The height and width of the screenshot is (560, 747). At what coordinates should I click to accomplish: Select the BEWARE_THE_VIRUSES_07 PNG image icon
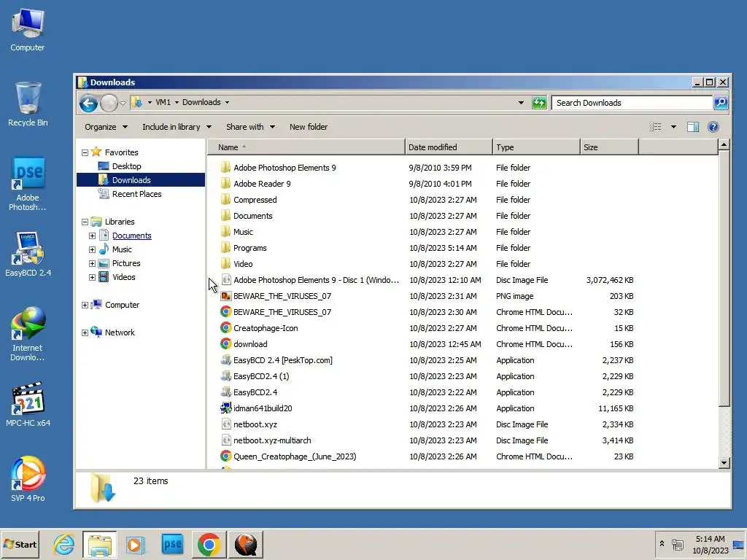[226, 296]
